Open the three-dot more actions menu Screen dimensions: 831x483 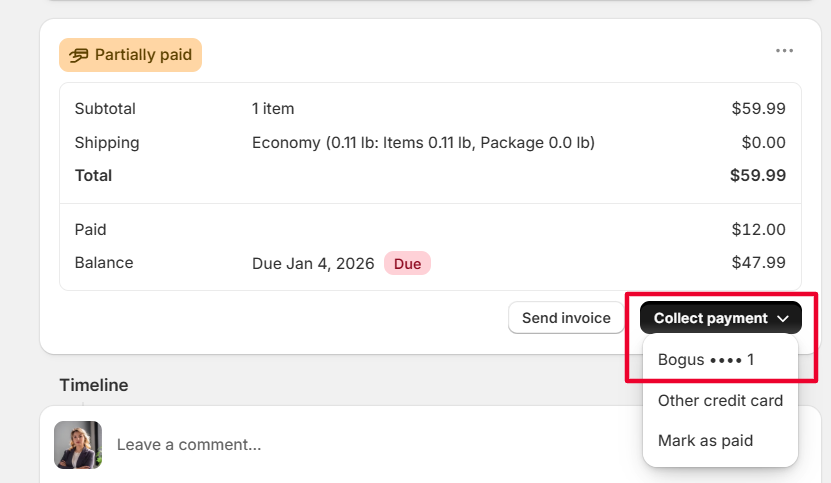[784, 51]
